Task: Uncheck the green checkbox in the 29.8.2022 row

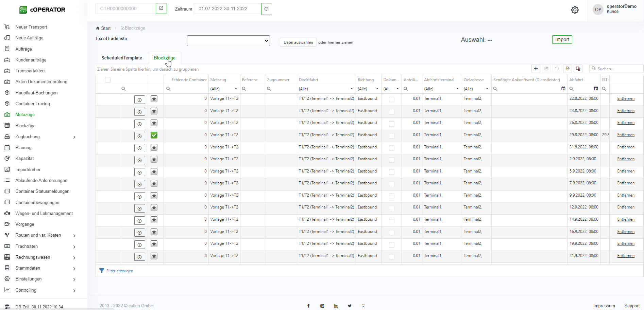Action: [x=154, y=135]
